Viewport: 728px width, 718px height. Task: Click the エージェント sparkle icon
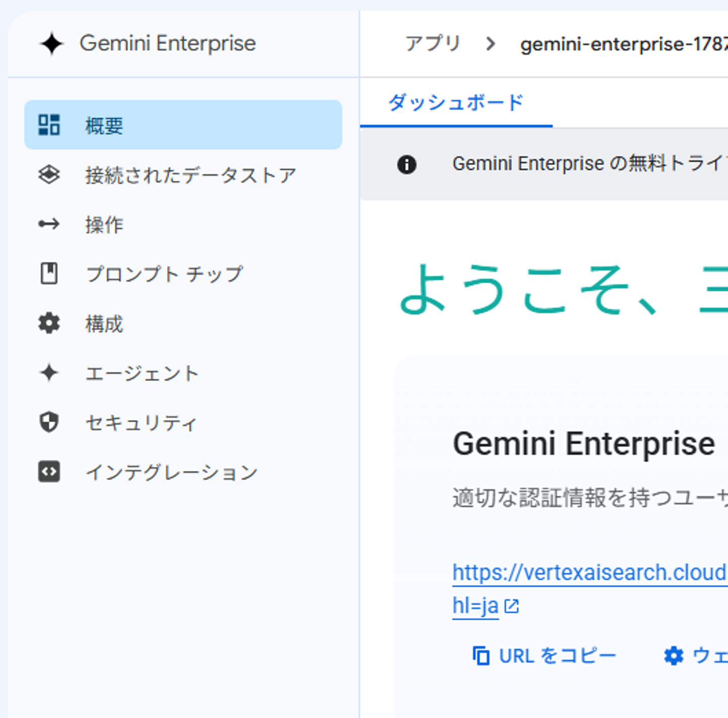(49, 373)
